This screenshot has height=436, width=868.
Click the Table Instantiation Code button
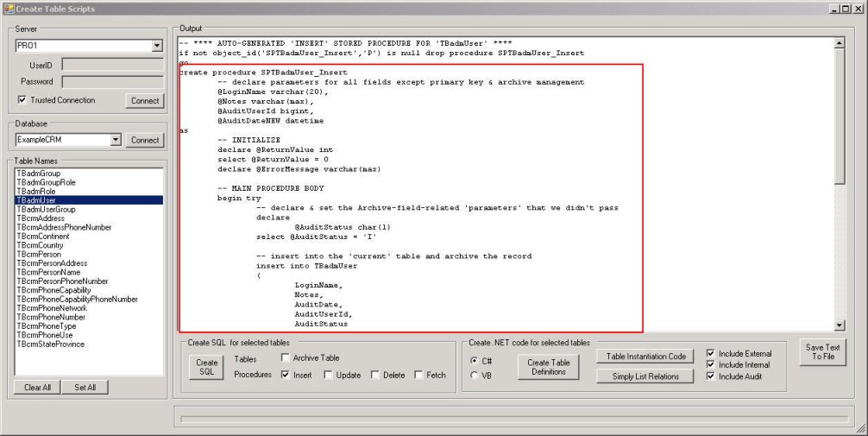point(646,357)
